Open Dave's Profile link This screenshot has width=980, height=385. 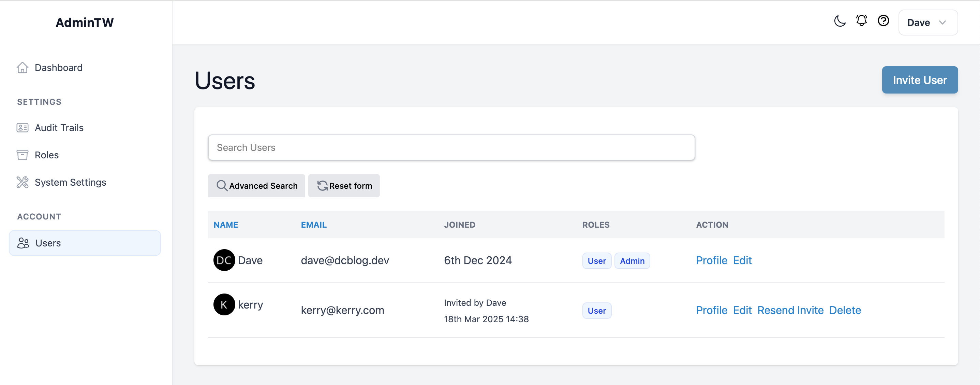(711, 260)
